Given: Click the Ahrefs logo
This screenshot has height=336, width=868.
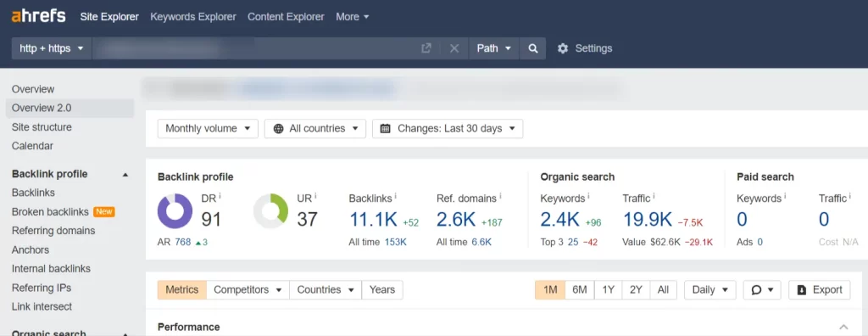Looking at the screenshot, I should click(38, 16).
